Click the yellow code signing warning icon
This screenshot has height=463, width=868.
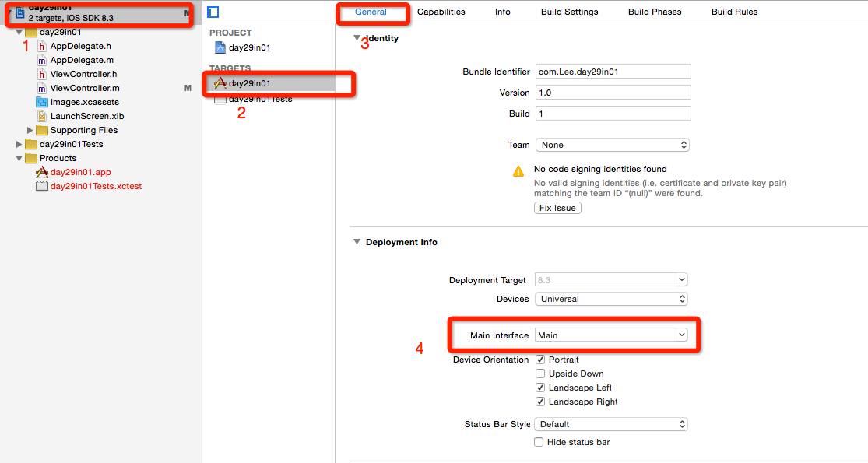pyautogui.click(x=518, y=171)
